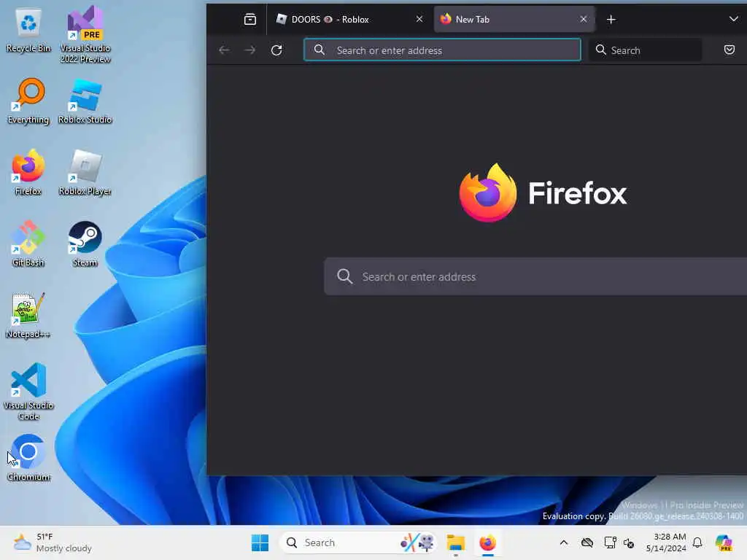
Task: Launch Copilot Preview from the taskbar
Action: pos(724,542)
